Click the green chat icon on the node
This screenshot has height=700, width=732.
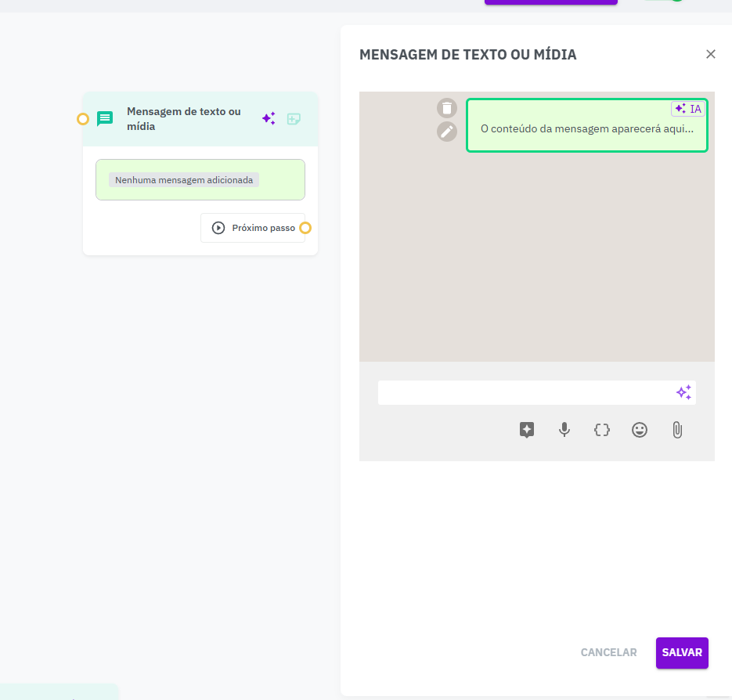[x=105, y=119]
